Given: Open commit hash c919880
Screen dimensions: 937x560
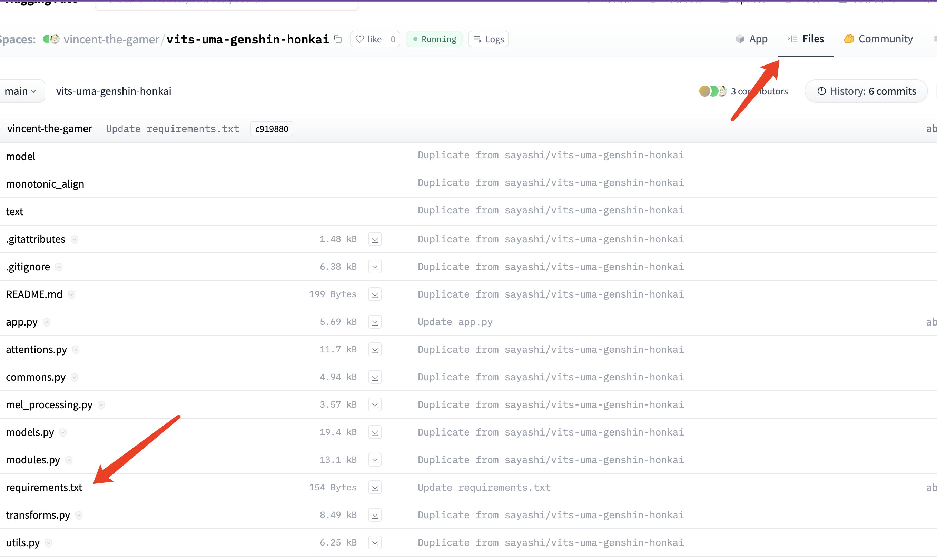Looking at the screenshot, I should pos(272,129).
